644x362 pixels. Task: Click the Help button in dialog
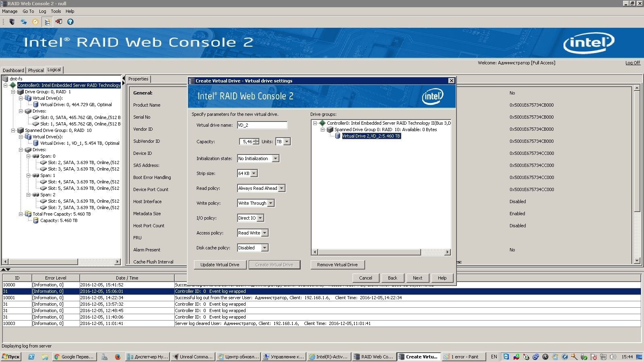pos(442,278)
